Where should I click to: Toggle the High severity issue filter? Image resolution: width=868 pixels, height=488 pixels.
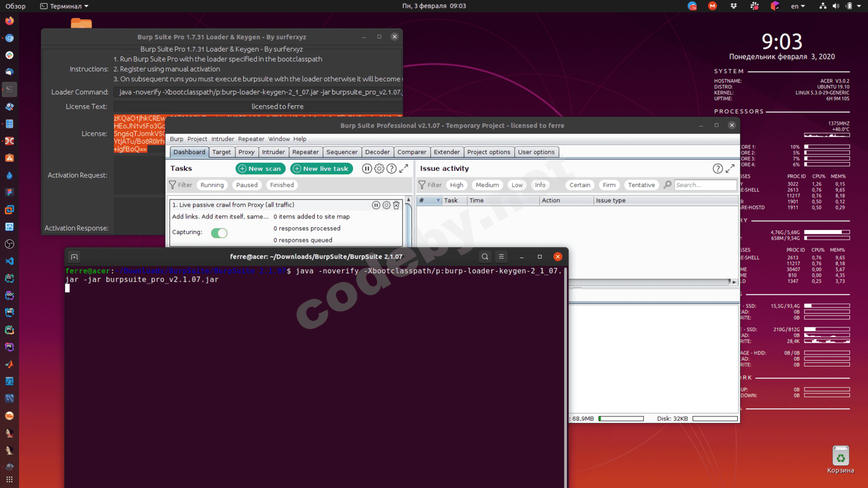pos(457,185)
